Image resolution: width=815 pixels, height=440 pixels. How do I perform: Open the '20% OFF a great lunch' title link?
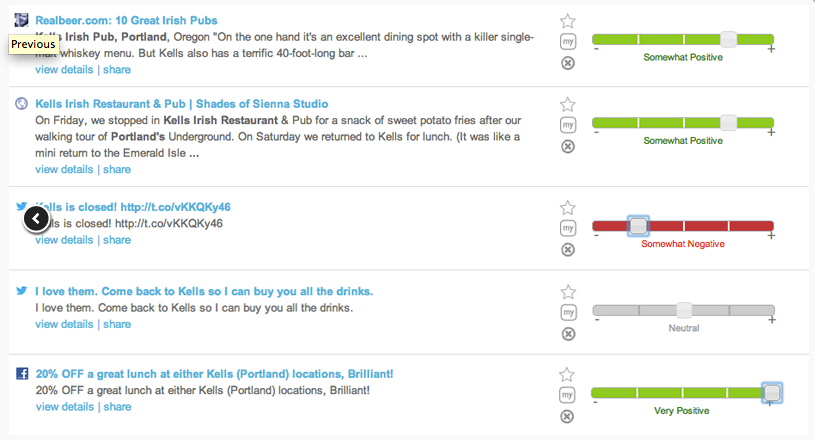(x=214, y=374)
